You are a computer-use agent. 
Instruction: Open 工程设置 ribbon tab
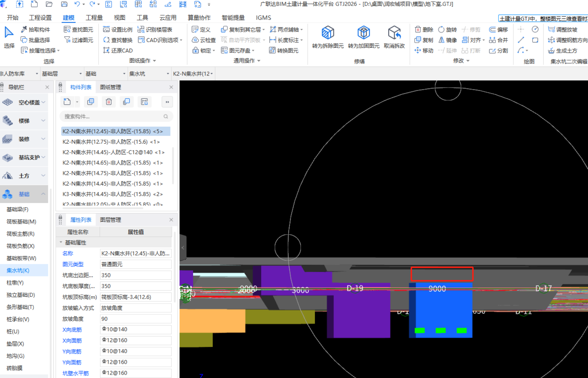click(x=41, y=18)
